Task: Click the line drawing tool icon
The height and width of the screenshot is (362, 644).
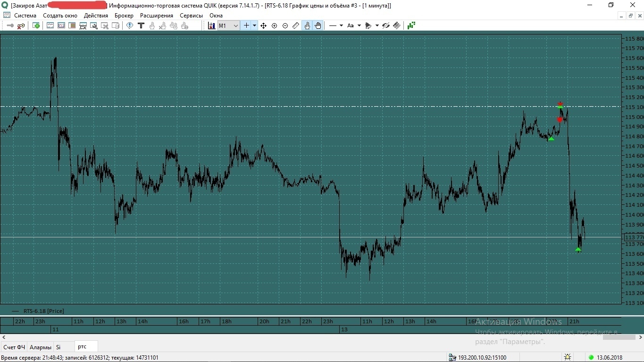Action: [x=333, y=25]
